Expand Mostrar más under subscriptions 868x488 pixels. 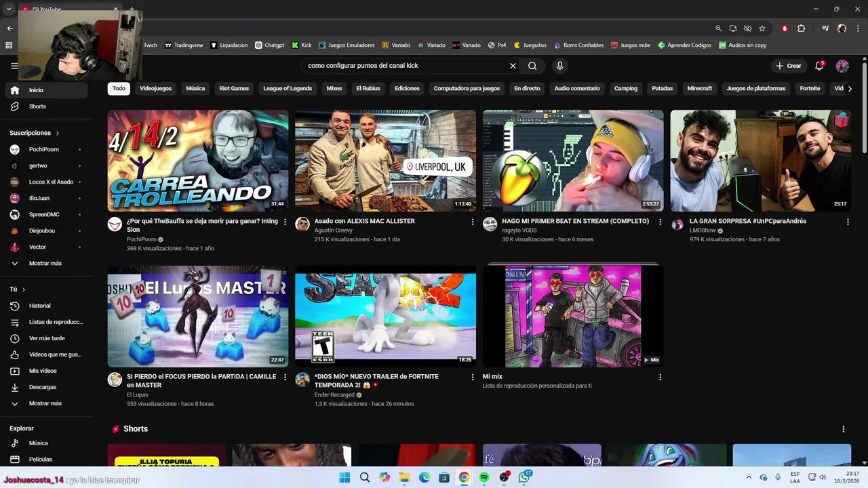[46, 263]
